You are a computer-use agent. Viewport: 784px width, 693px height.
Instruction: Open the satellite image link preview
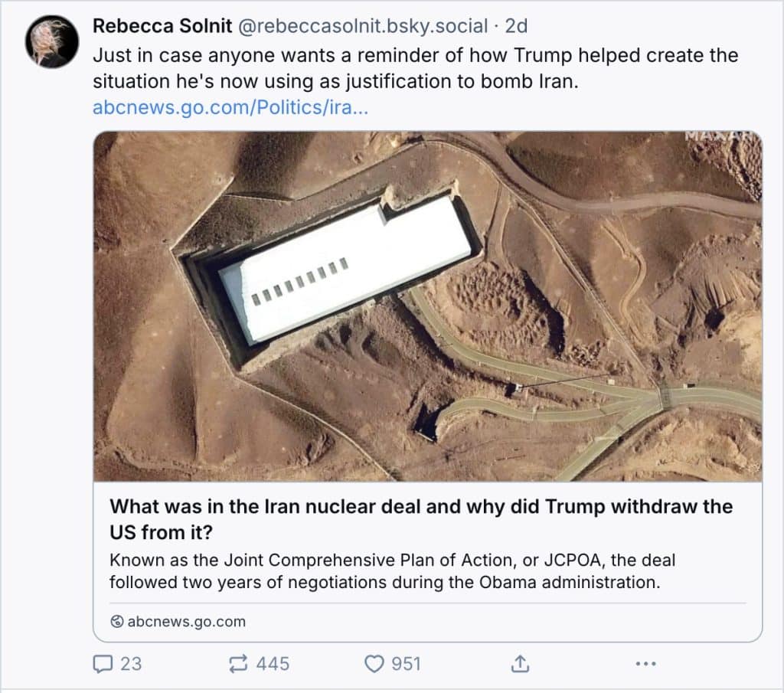[427, 306]
